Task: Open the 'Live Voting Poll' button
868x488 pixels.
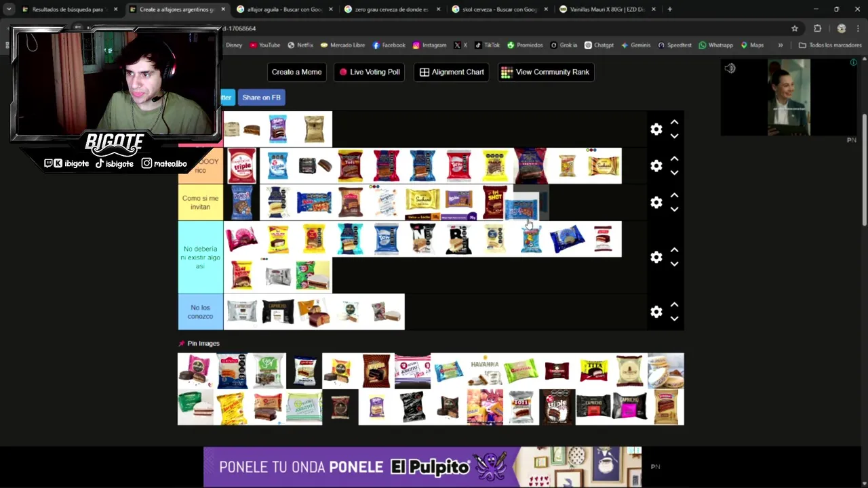Action: [370, 72]
